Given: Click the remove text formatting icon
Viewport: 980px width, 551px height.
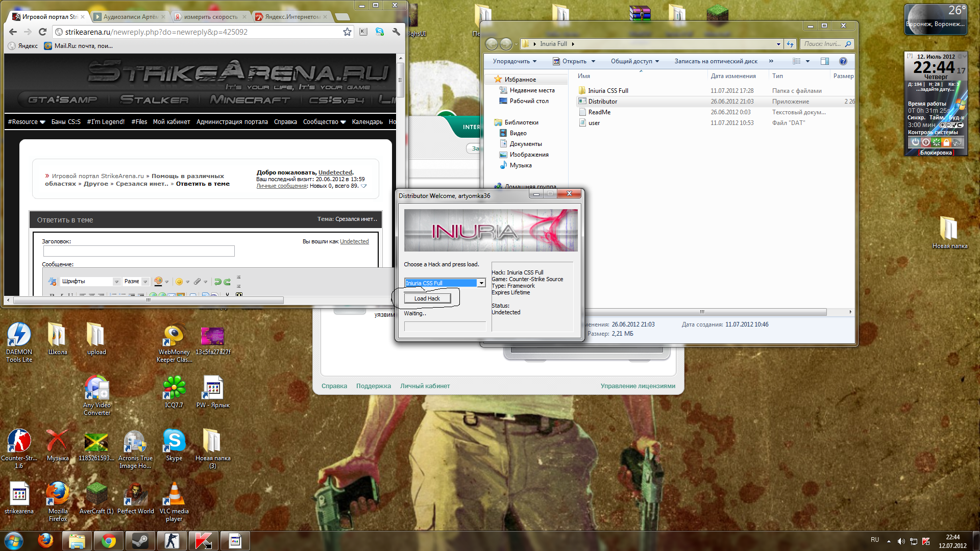Looking at the screenshot, I should pos(52,282).
